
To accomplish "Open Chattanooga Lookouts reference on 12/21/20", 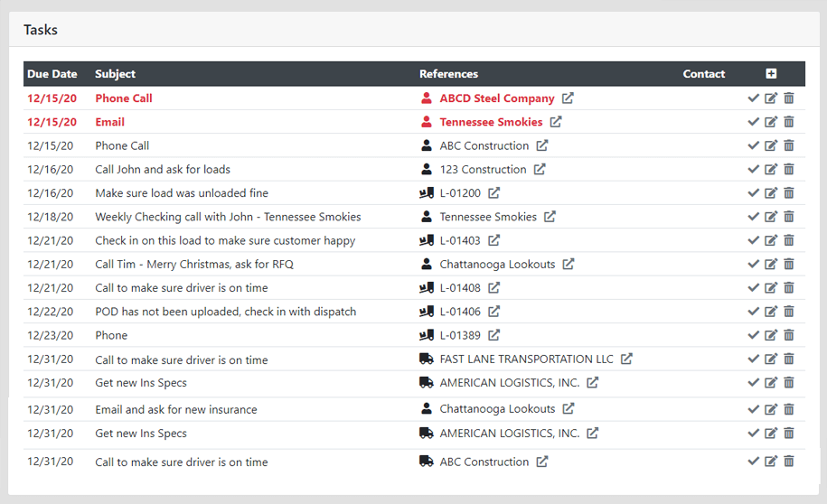I will (497, 264).
